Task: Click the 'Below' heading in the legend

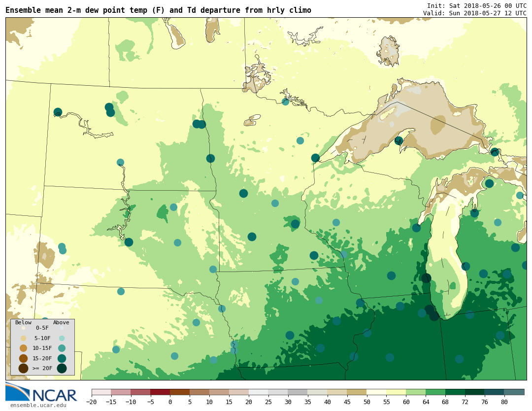Action: pyautogui.click(x=24, y=322)
